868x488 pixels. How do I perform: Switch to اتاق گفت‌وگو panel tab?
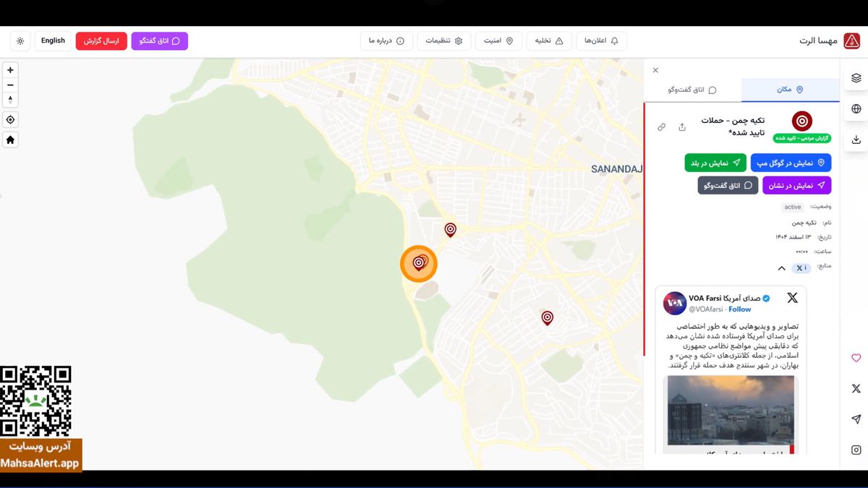692,90
